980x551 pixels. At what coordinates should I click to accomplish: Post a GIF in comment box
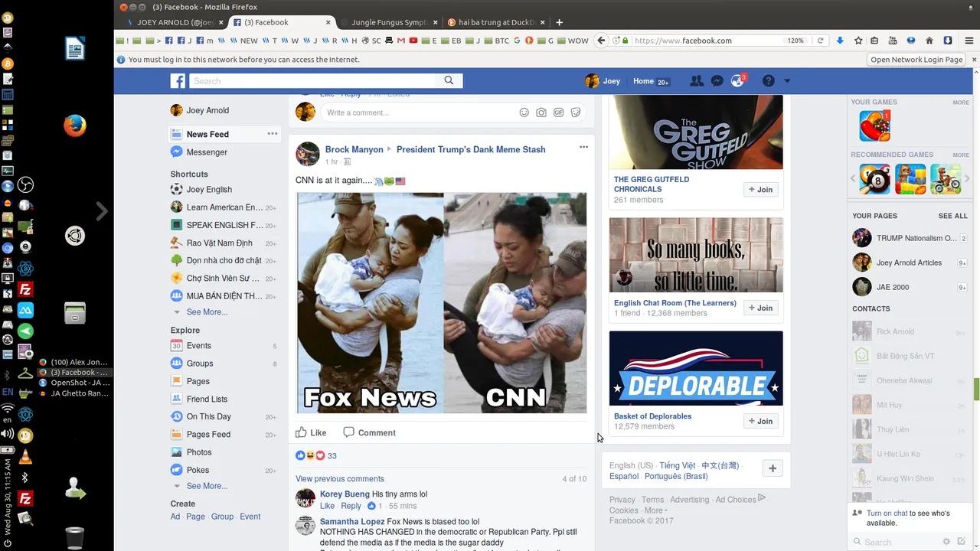[x=559, y=112]
